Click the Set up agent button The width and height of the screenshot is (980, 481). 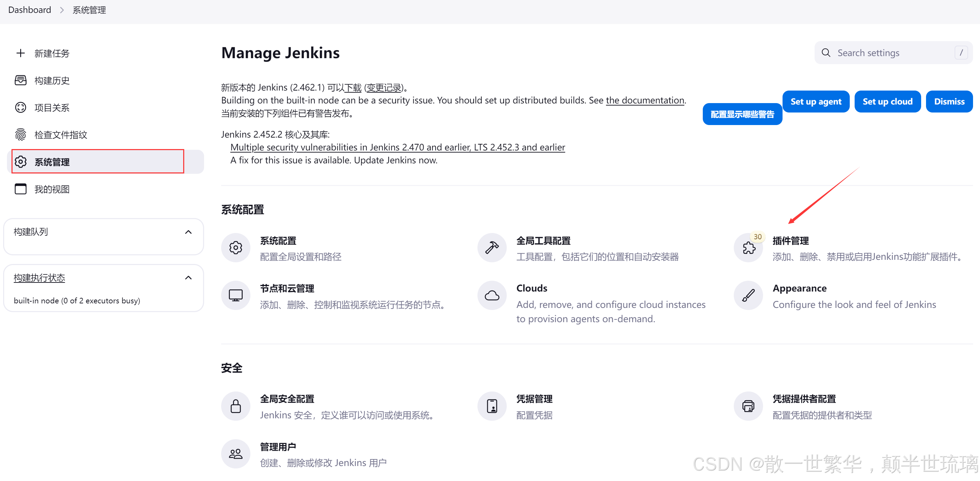point(816,102)
